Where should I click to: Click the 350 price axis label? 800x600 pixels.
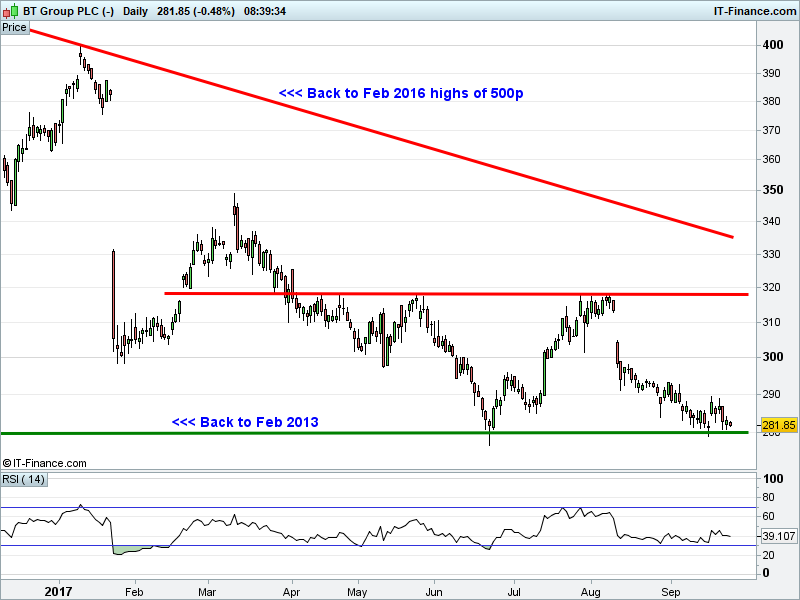click(773, 190)
